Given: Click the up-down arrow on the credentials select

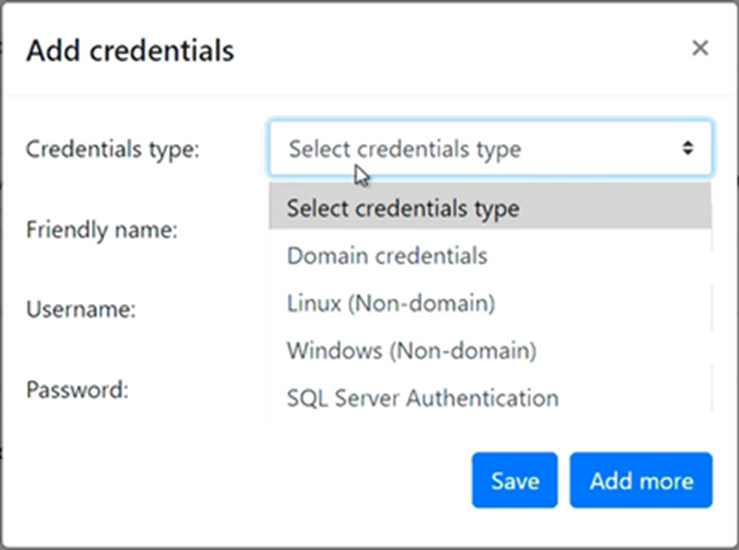Looking at the screenshot, I should pos(688,149).
